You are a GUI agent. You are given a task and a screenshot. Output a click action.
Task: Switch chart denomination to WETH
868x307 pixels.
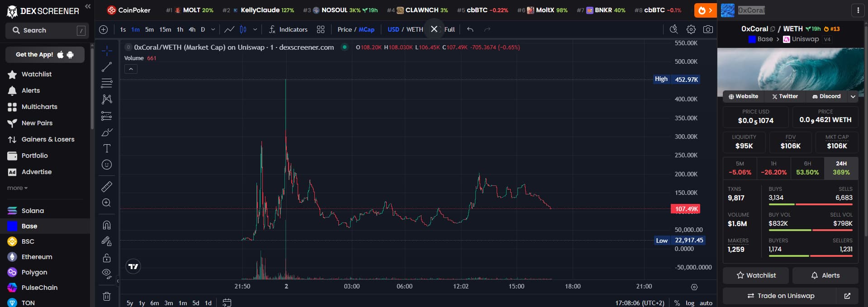pyautogui.click(x=415, y=29)
